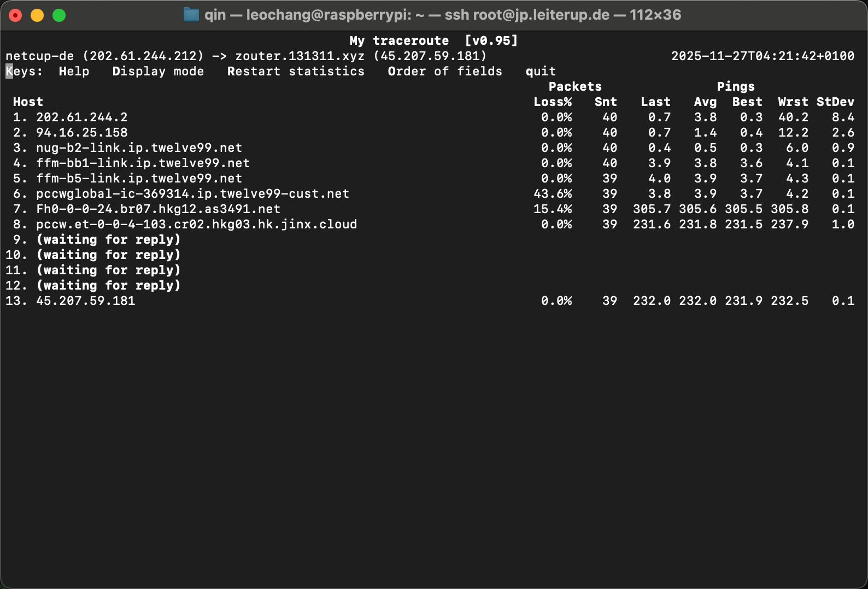
Task: Select Order of fields option
Action: (444, 72)
